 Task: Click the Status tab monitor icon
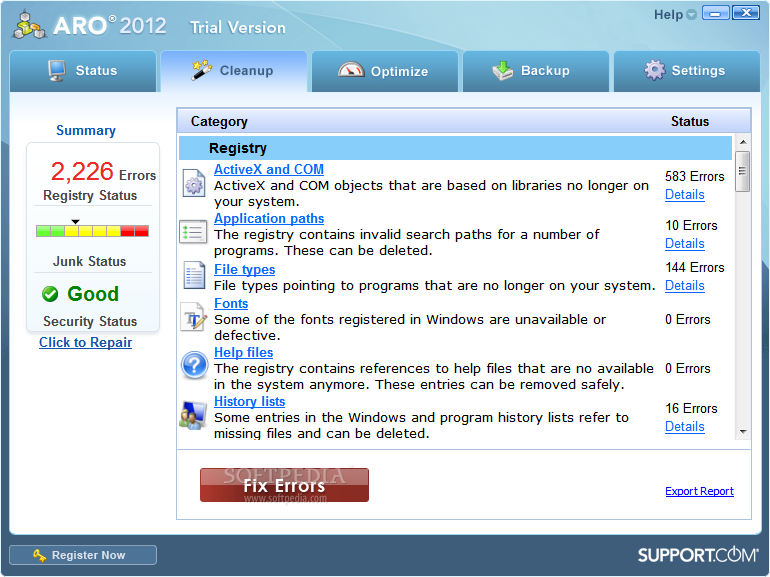(x=57, y=71)
